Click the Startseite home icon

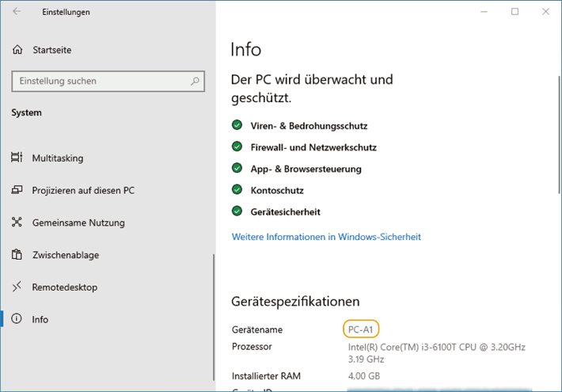tap(17, 50)
